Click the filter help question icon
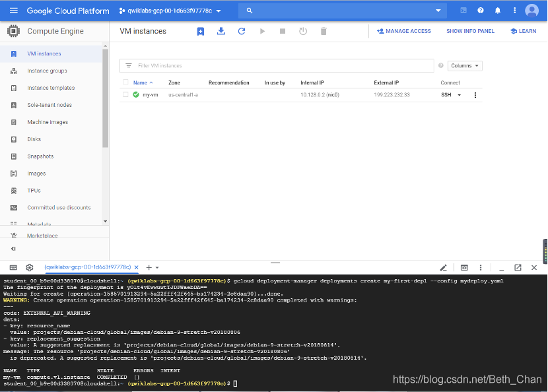548x392 pixels. tap(440, 65)
